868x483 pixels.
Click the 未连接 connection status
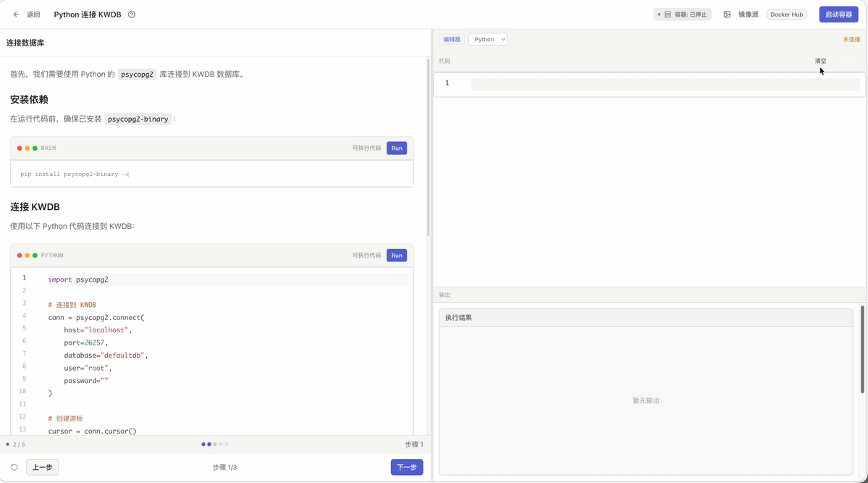(851, 39)
